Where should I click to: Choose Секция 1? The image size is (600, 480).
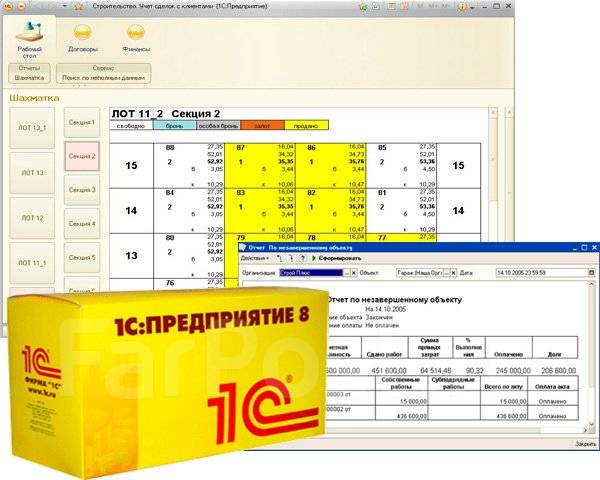coord(82,122)
